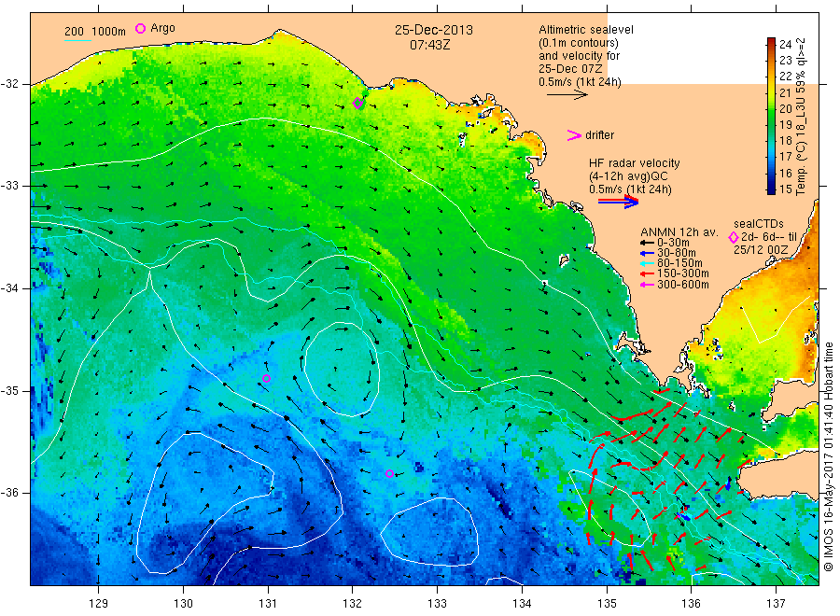Click the blue 30-80m legend arrow

pos(647,253)
